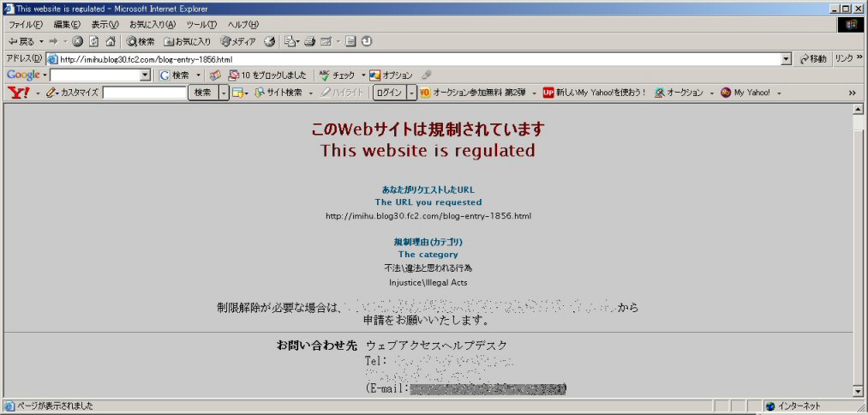The image size is (868, 415).
Task: Expand the address bar URL dropdown
Action: pos(787,59)
